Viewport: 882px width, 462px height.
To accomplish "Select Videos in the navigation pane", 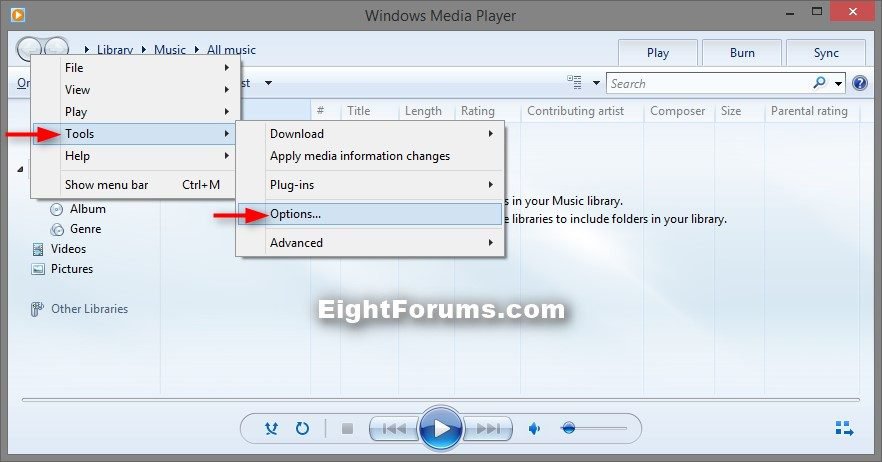I will (x=68, y=249).
